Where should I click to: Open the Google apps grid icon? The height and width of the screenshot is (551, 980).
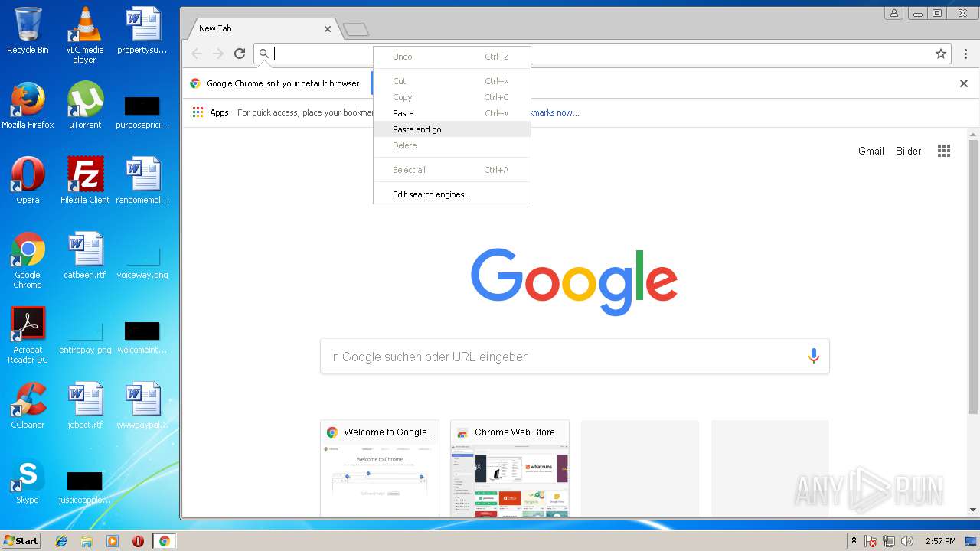(x=944, y=151)
